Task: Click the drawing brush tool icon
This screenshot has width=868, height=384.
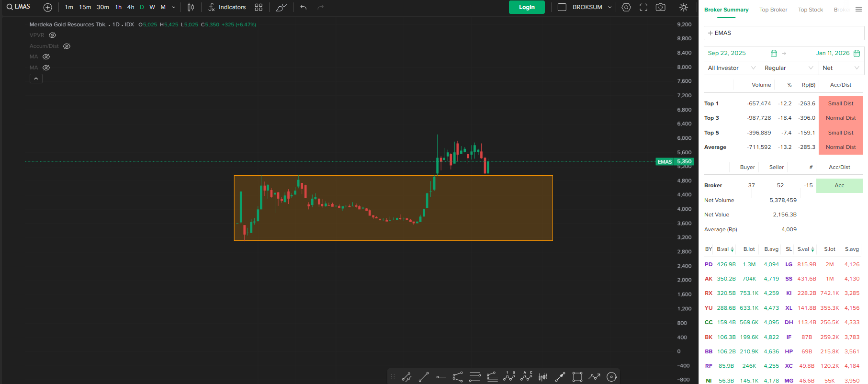Action: pyautogui.click(x=282, y=7)
